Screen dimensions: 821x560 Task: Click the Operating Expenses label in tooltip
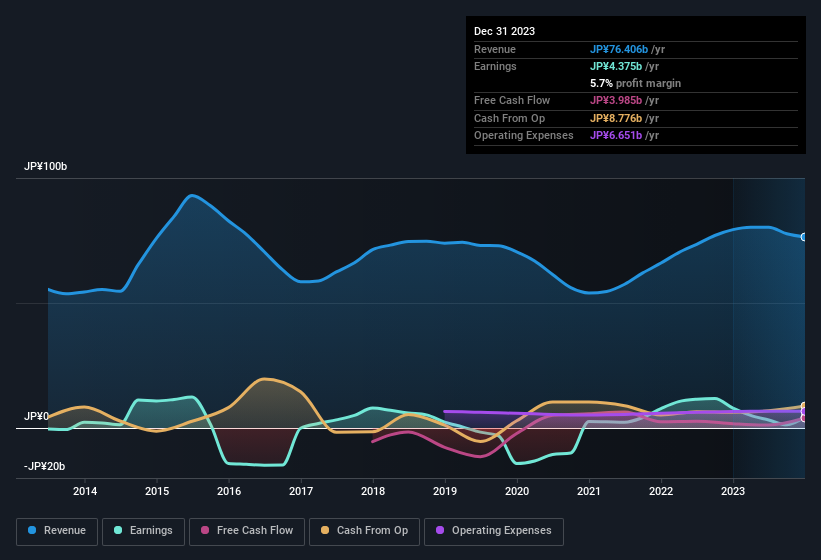(x=524, y=136)
